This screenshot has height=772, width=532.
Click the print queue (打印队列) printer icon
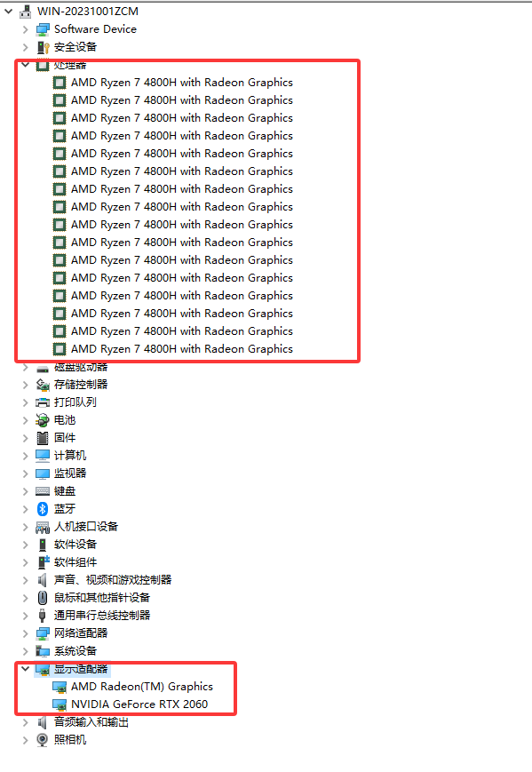pos(43,402)
